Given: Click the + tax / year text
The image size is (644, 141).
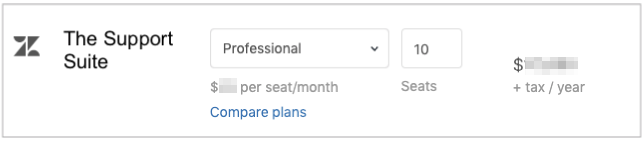Looking at the screenshot, I should [549, 87].
